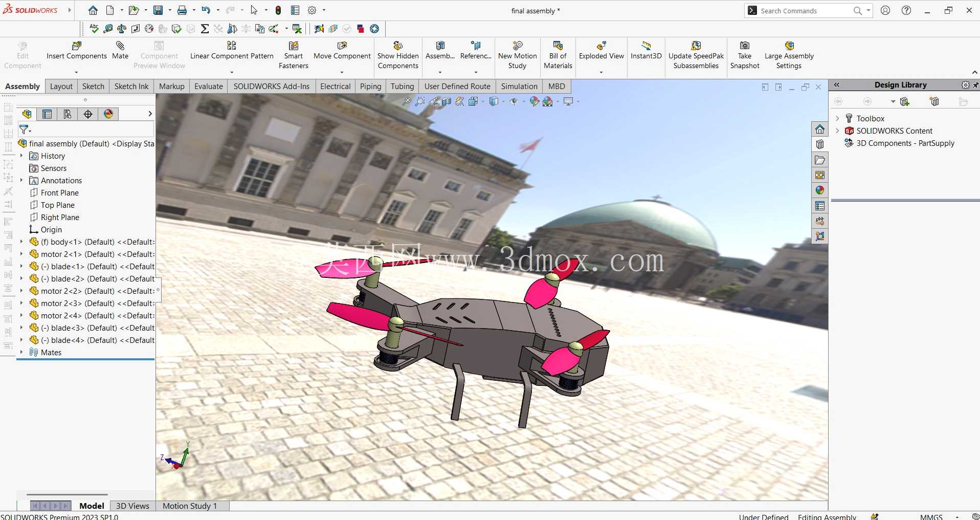Select Top Plane in tree
Image resolution: width=980 pixels, height=520 pixels.
[x=57, y=205]
